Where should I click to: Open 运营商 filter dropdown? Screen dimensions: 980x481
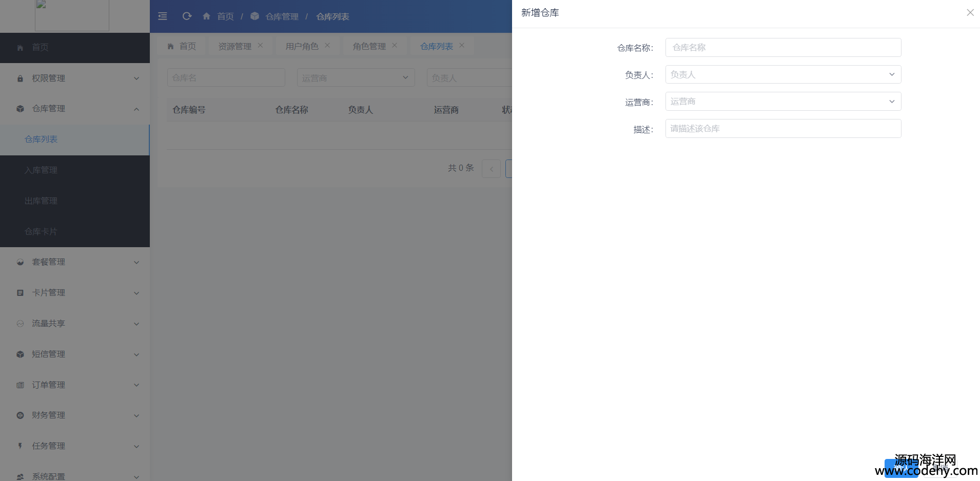356,77
